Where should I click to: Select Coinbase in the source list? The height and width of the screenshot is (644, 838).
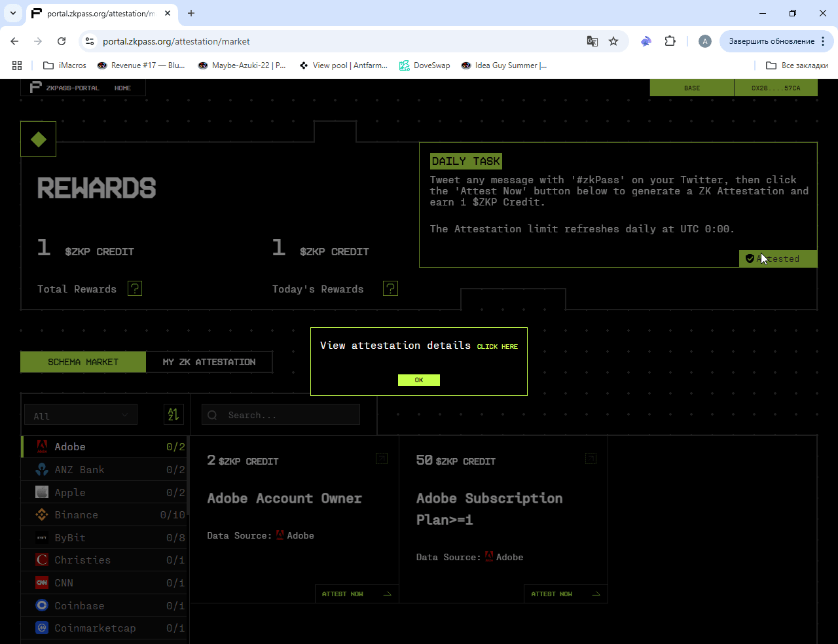[104, 605]
